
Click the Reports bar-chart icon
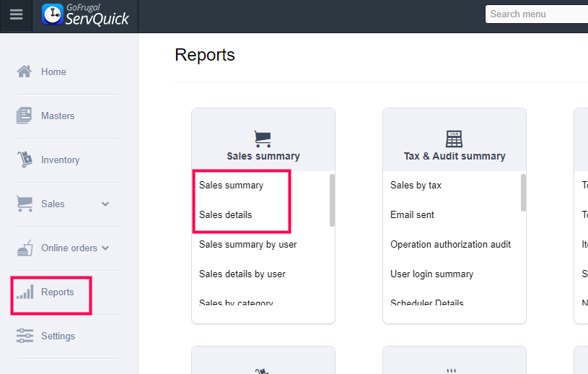[x=25, y=292]
